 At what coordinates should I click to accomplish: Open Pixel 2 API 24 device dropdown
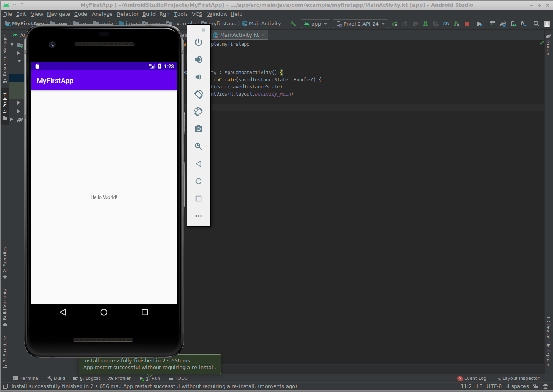click(360, 24)
